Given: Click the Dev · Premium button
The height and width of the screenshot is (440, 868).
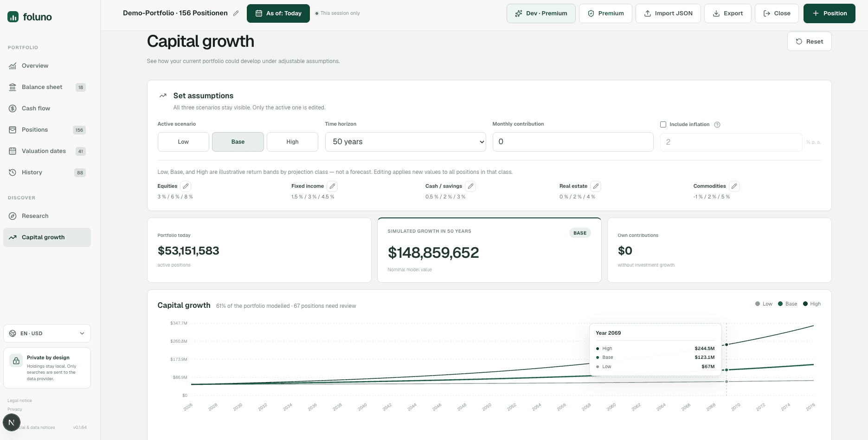Looking at the screenshot, I should [x=541, y=13].
